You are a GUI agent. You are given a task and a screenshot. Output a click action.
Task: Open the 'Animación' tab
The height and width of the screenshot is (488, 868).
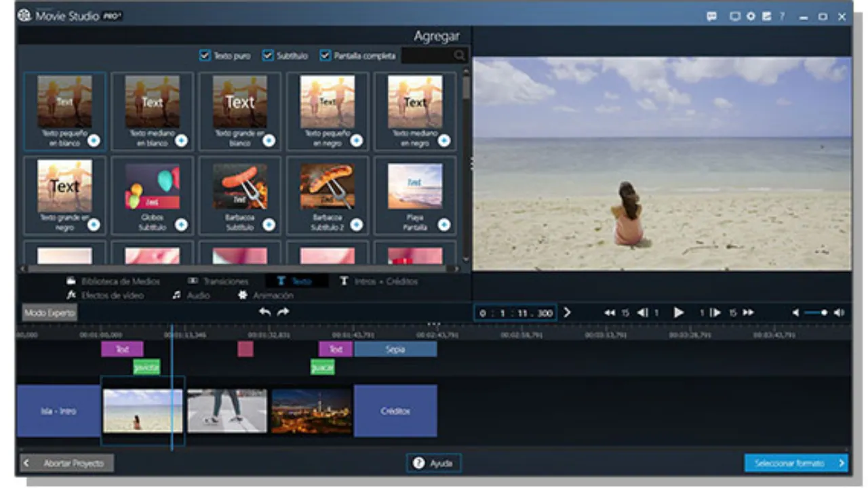266,296
